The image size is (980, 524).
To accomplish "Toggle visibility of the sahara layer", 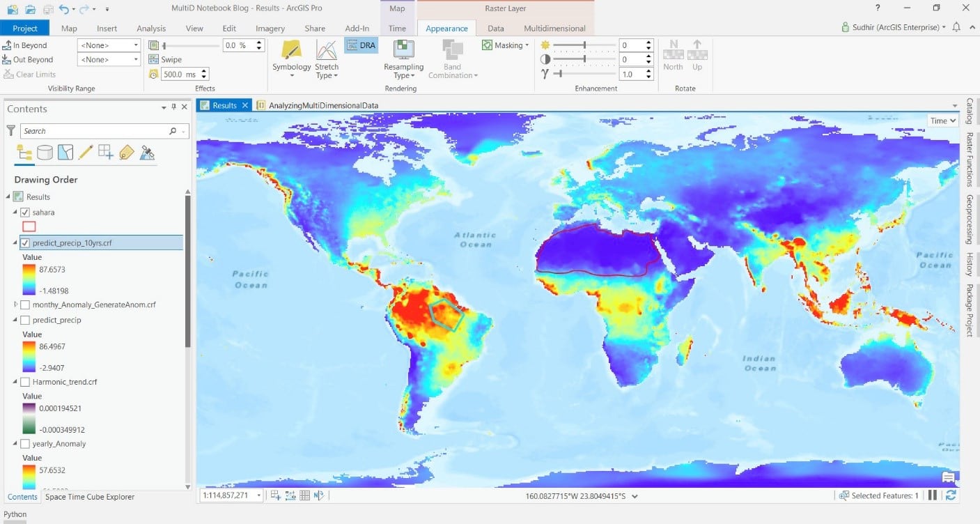I will (26, 212).
